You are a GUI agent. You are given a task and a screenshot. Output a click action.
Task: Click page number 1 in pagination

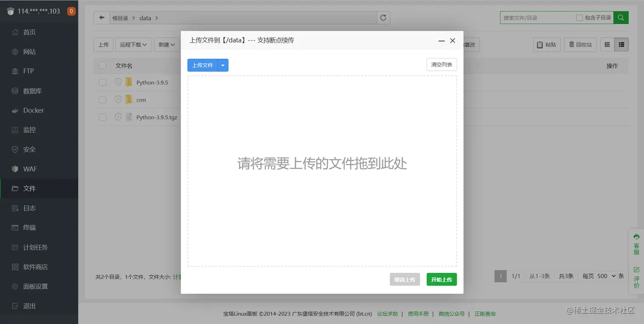pos(500,276)
